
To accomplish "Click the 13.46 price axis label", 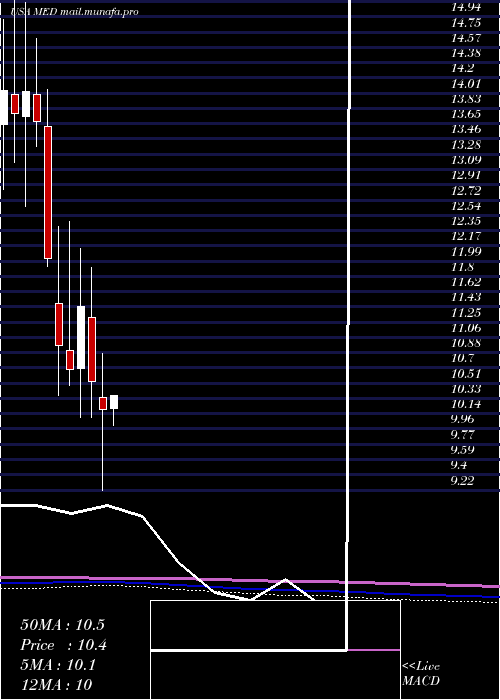I will tap(466, 129).
